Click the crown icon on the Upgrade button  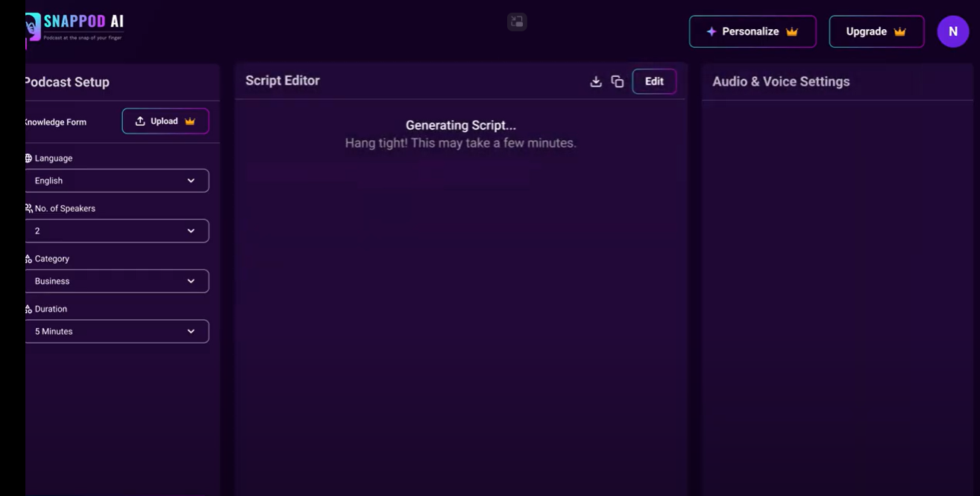[x=899, y=31]
